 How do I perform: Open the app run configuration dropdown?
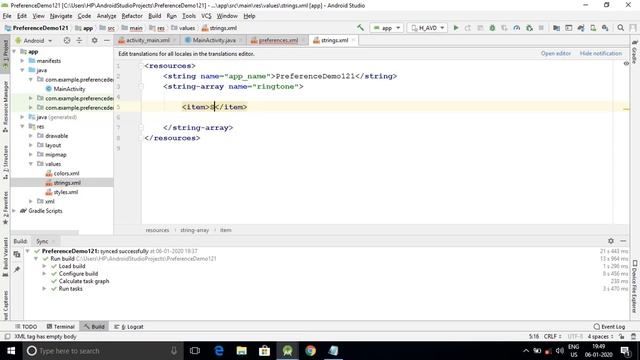pyautogui.click(x=387, y=28)
